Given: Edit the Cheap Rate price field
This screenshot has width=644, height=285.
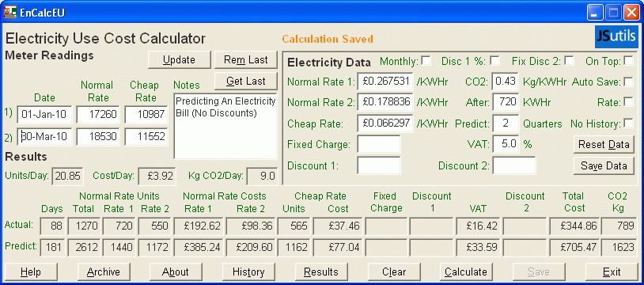Looking at the screenshot, I should (385, 123).
